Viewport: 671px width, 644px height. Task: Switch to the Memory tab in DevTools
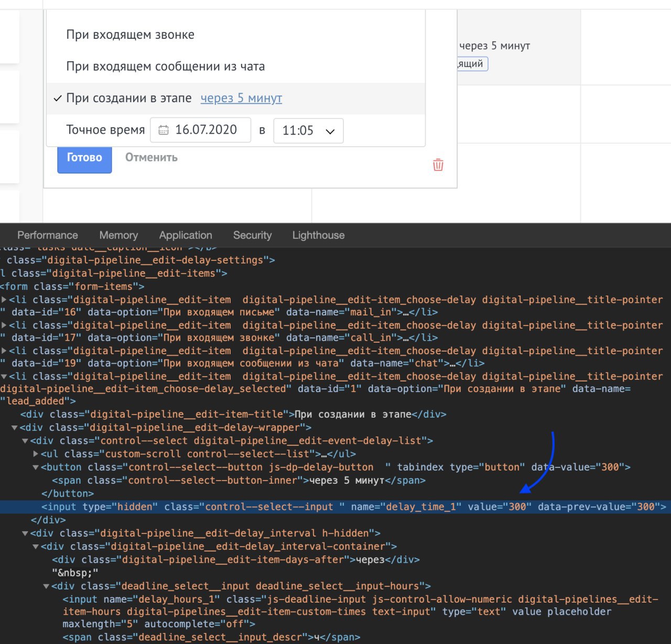118,235
